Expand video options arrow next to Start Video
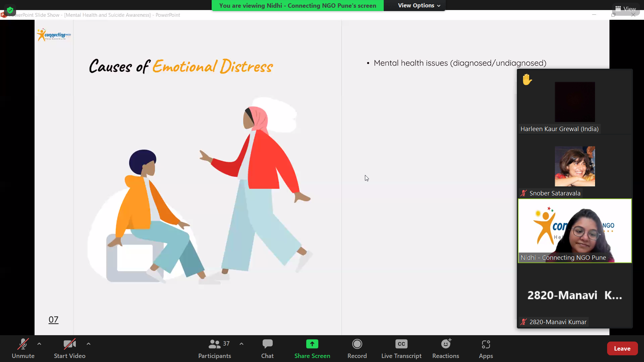The image size is (644, 362). [x=89, y=344]
